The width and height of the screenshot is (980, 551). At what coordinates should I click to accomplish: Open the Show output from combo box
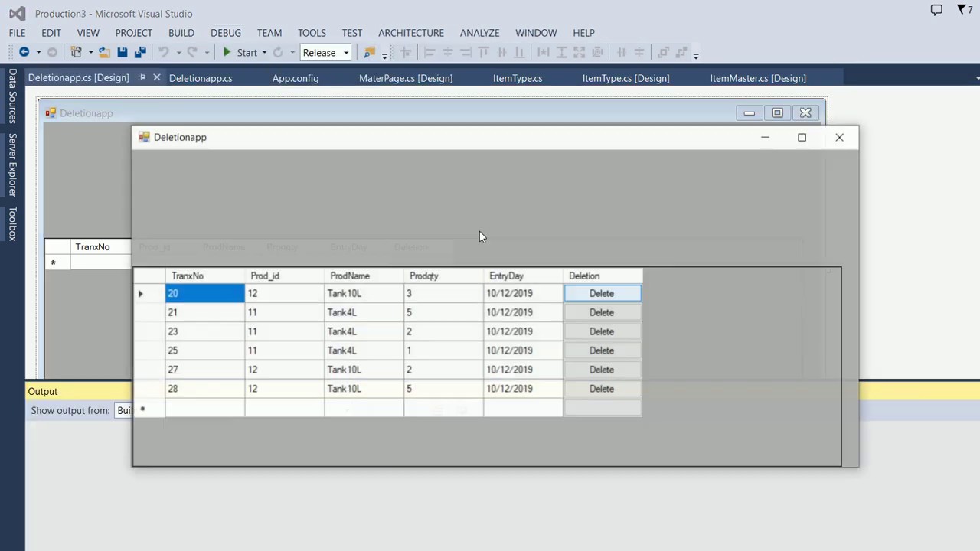pos(122,411)
